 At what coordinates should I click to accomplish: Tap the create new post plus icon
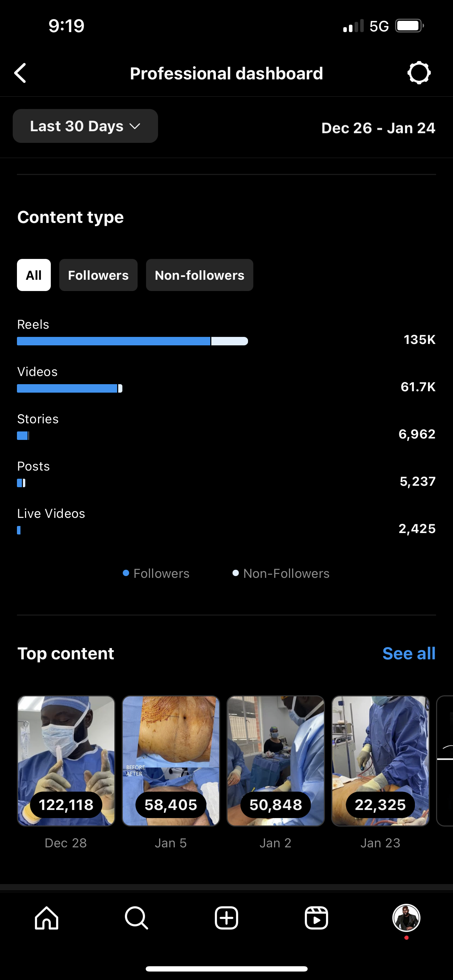click(226, 918)
